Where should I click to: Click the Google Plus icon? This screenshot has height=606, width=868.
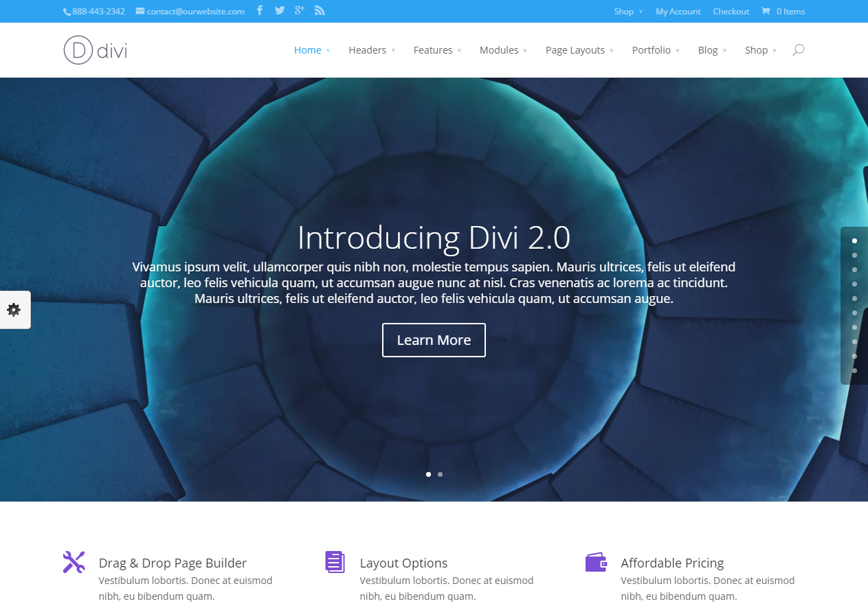[x=300, y=10]
